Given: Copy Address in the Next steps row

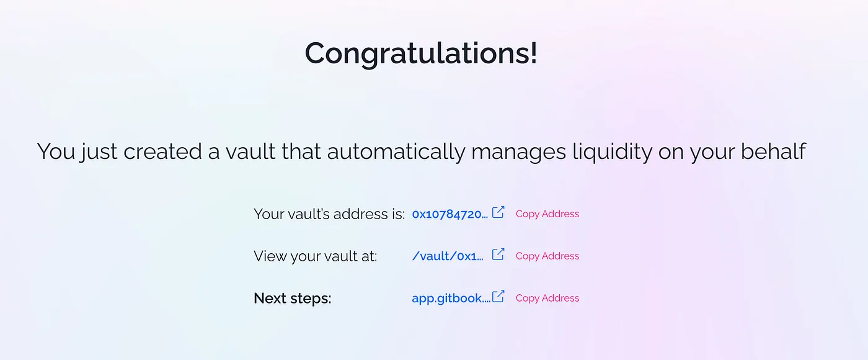Looking at the screenshot, I should point(547,299).
